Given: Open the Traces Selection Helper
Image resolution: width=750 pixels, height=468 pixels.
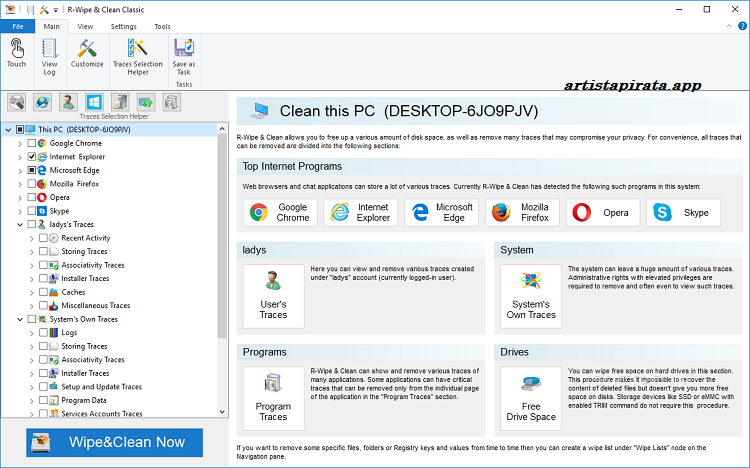Looking at the screenshot, I should click(137, 55).
